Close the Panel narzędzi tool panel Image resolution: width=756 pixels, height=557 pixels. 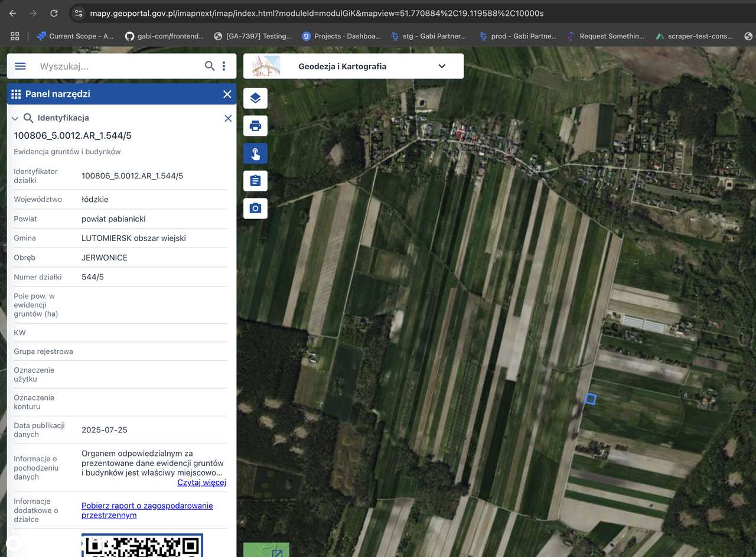227,94
